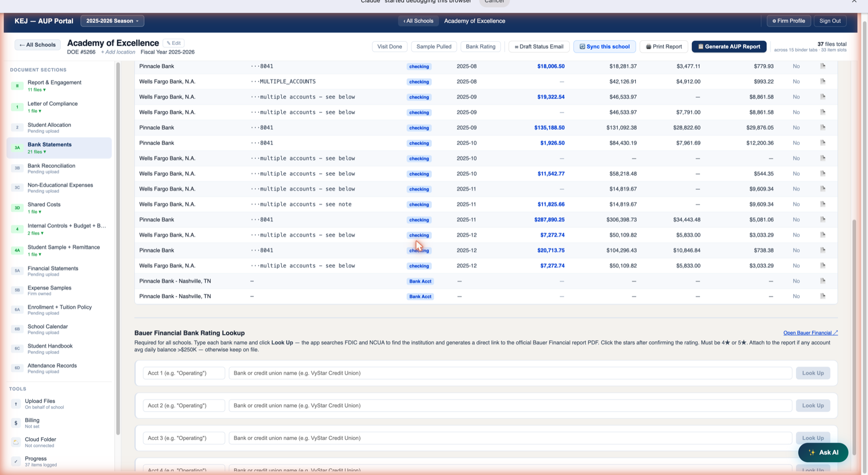Expand the 1 file list under Shared Costs
Viewport: 868px width, 475px height.
click(34, 212)
